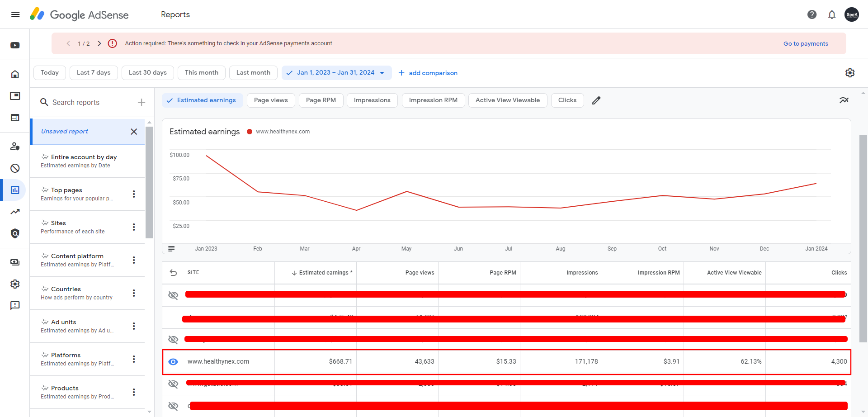The width and height of the screenshot is (868, 417).
Task: Hide www.healthynex.com from the chart
Action: [173, 362]
